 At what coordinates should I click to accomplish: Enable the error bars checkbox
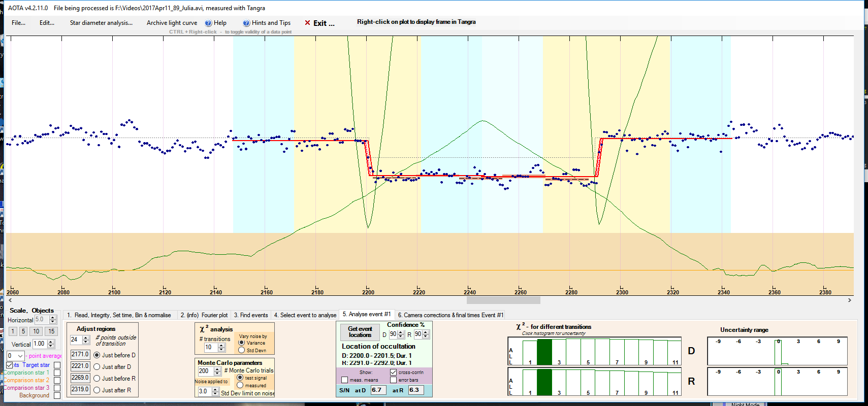pos(393,380)
